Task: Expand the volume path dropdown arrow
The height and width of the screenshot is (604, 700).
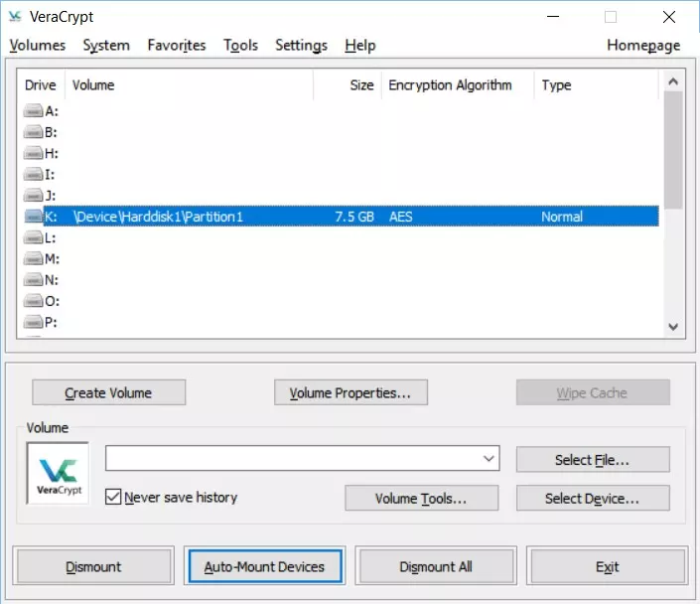Action: (x=489, y=458)
